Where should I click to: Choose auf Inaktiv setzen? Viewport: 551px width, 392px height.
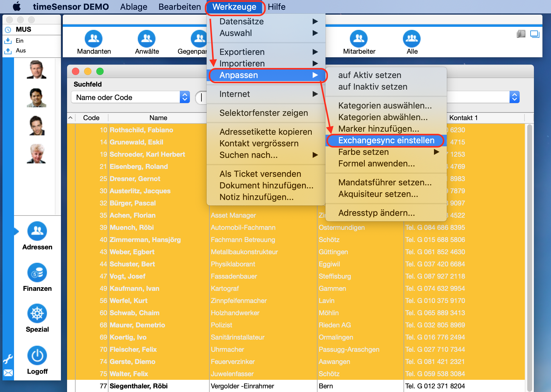[386, 87]
